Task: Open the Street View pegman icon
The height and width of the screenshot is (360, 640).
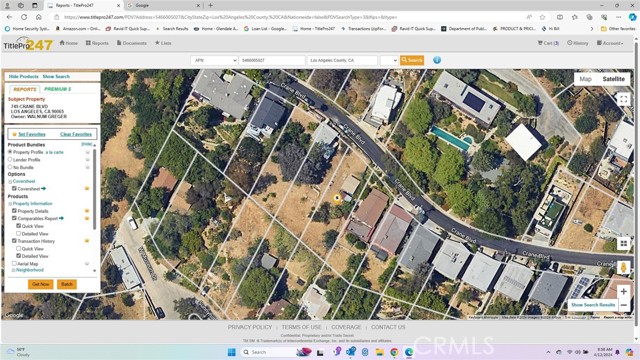Action: [623, 267]
